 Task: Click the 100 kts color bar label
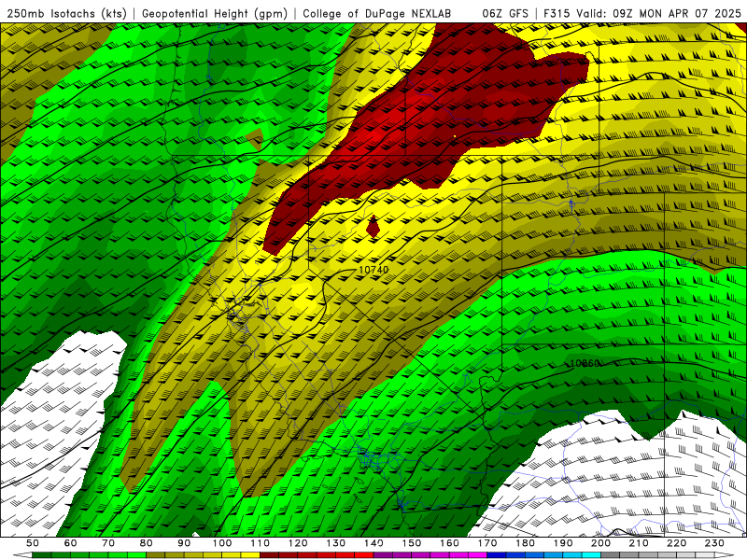[222, 543]
